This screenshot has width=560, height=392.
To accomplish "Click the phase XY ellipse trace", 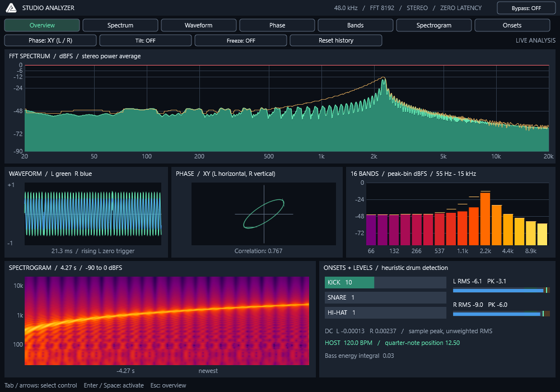I will coord(264,213).
